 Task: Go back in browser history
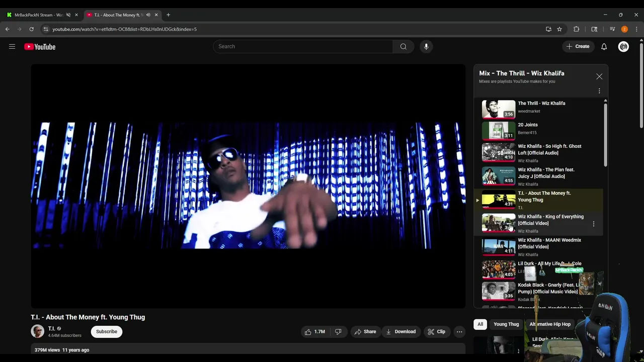tap(8, 29)
